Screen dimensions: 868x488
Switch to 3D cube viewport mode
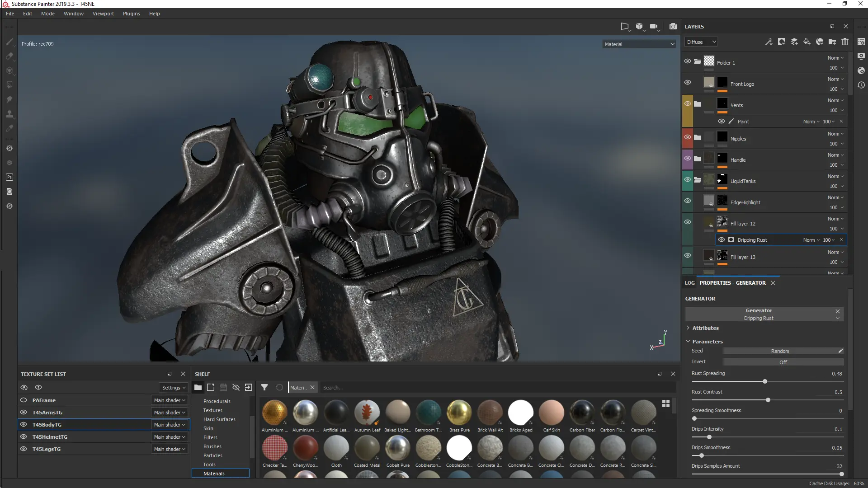pos(639,27)
